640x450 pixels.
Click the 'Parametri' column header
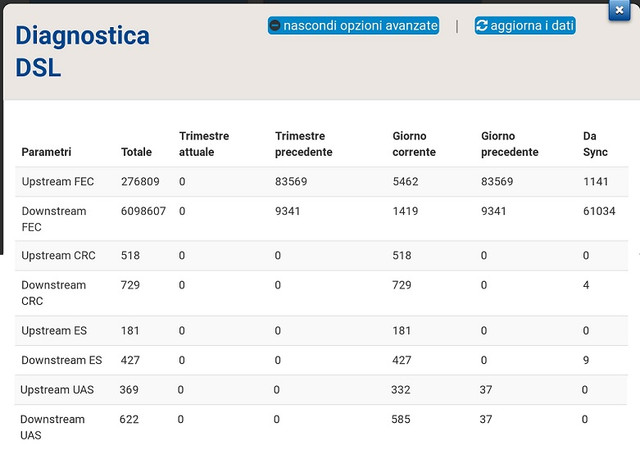(x=46, y=152)
